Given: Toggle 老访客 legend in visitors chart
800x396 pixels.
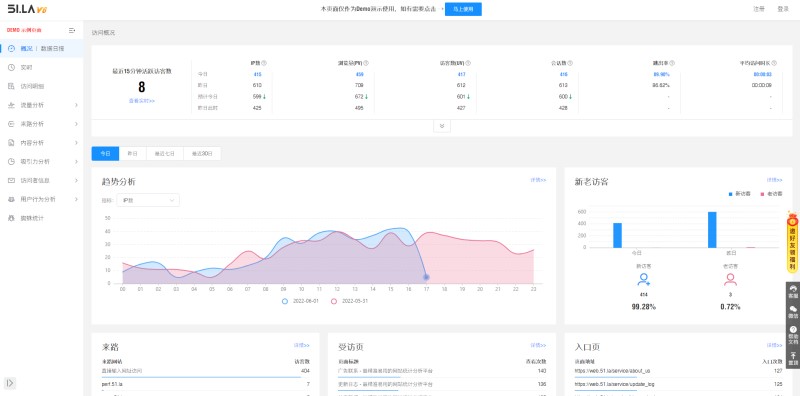Looking at the screenshot, I should 771,194.
